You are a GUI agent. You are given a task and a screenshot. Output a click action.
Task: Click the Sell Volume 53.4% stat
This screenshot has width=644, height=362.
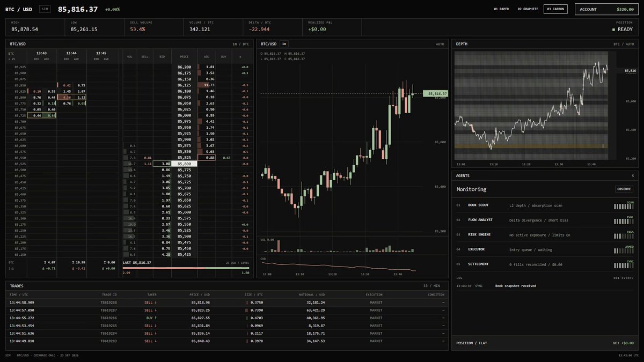(154, 27)
